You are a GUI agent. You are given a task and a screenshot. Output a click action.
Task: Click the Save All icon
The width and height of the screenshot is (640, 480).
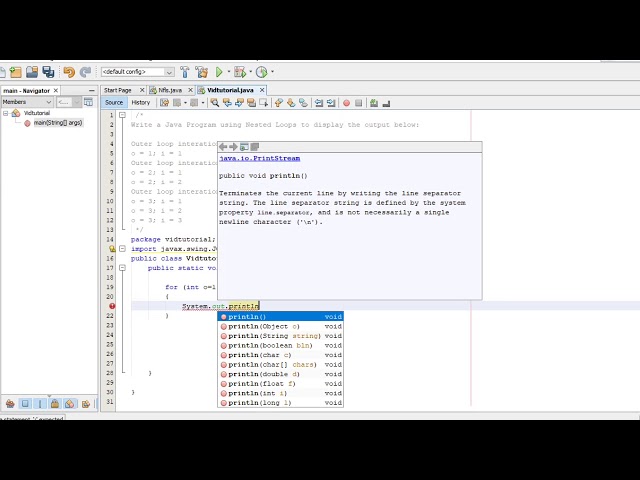[x=48, y=72]
